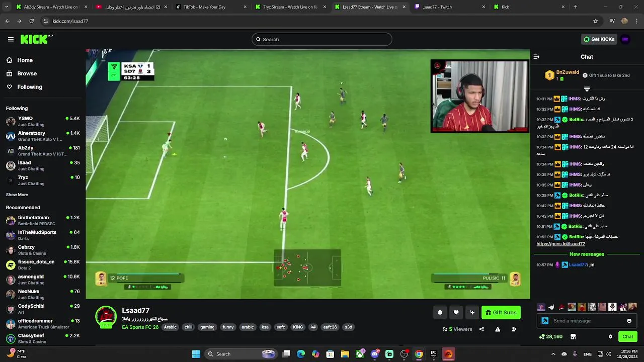Open File Explorer from taskbar
Viewport: 644px width, 362px height.
345,354
